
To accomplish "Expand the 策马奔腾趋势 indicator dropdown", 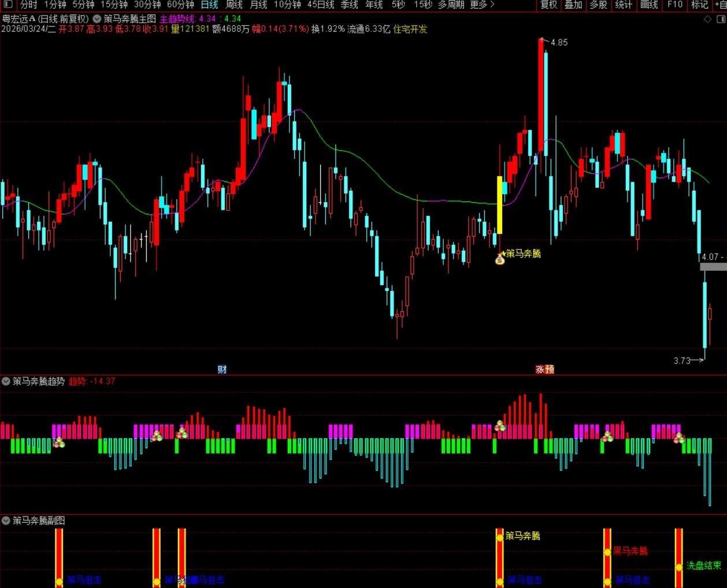I will 6,381.
